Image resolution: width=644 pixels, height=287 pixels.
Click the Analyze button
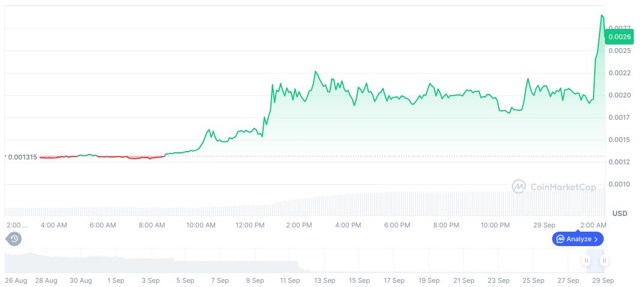click(x=577, y=239)
